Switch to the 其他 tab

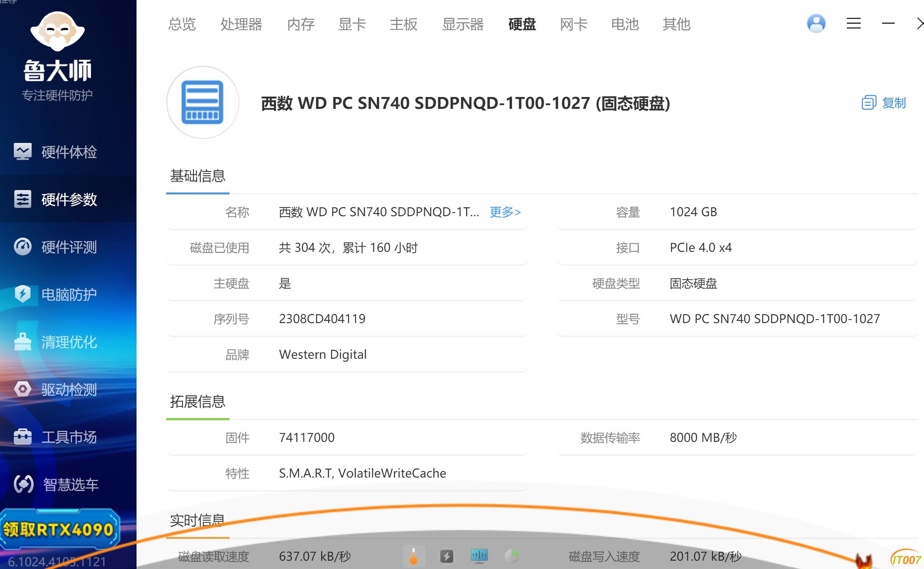click(677, 24)
